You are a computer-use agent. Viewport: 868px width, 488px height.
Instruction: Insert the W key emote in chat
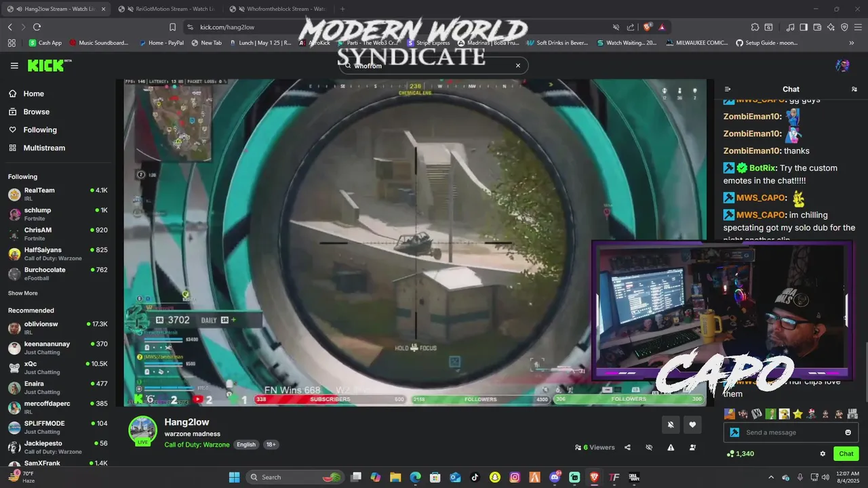pos(757,413)
